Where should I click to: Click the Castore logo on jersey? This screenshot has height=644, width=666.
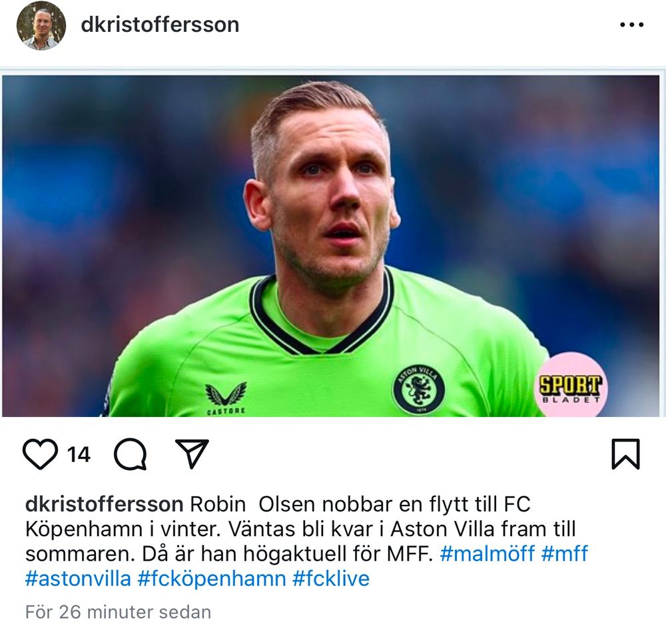click(x=226, y=398)
